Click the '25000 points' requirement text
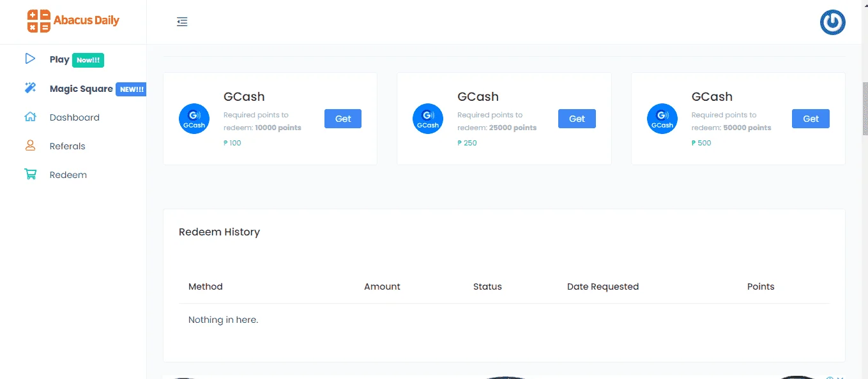 click(513, 128)
